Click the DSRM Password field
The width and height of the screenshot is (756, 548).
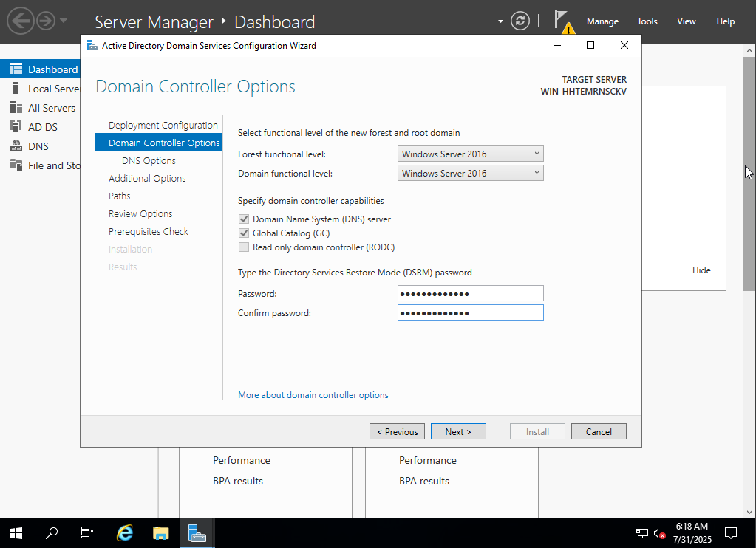pyautogui.click(x=470, y=294)
